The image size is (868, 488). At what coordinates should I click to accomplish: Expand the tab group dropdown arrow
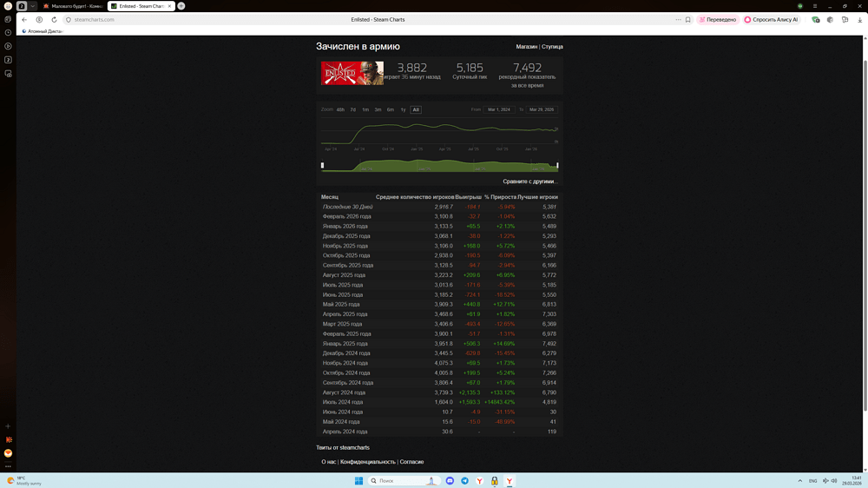click(33, 6)
